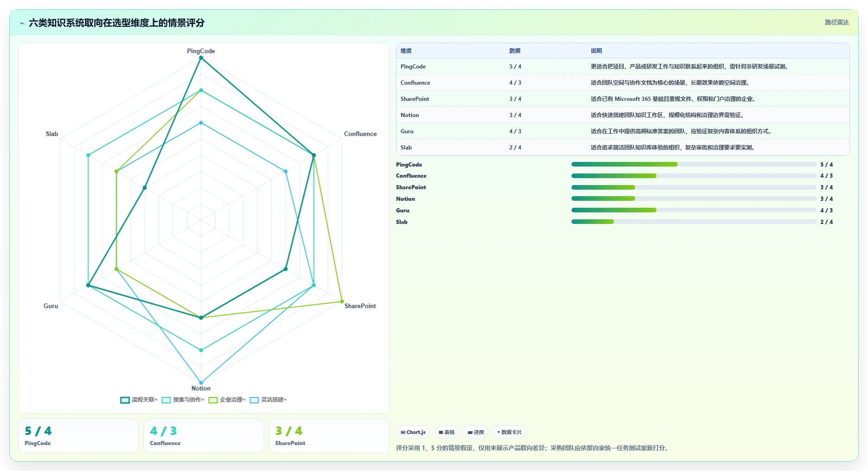Open the PingCode 5 / 4 data card

78,436
